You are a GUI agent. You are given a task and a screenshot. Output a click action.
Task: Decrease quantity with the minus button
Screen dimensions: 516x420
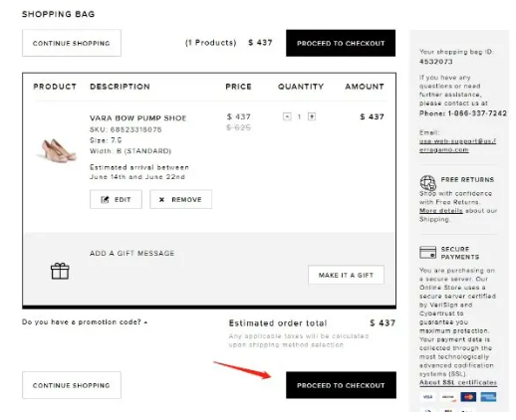[x=287, y=116]
